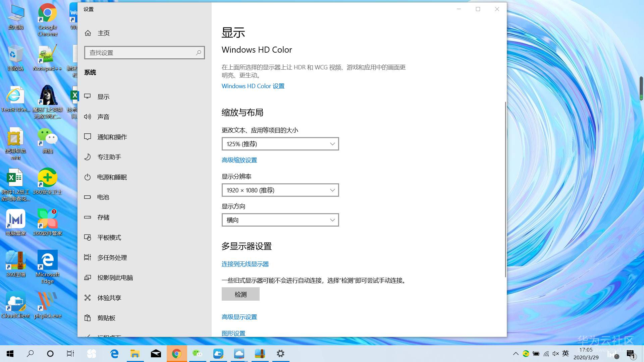This screenshot has width=644, height=362.
Task: Select 存储 in the system sidebar
Action: pos(103,217)
